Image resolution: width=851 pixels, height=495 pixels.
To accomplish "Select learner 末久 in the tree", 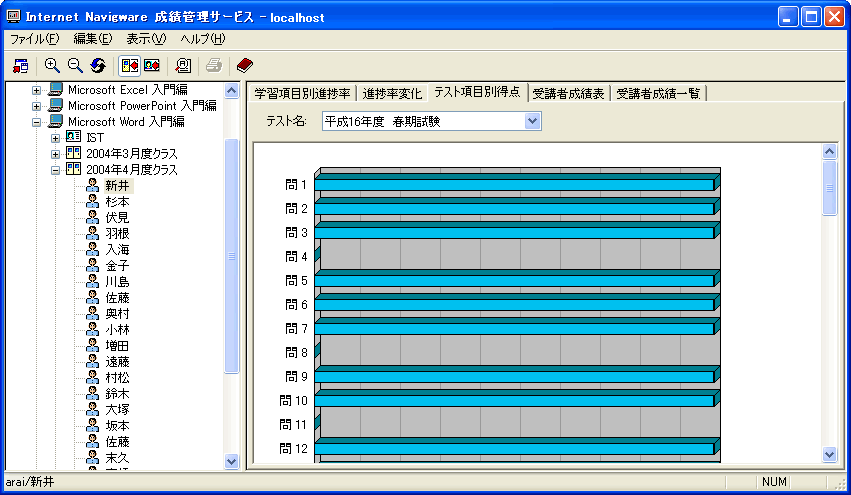I will click(x=117, y=458).
